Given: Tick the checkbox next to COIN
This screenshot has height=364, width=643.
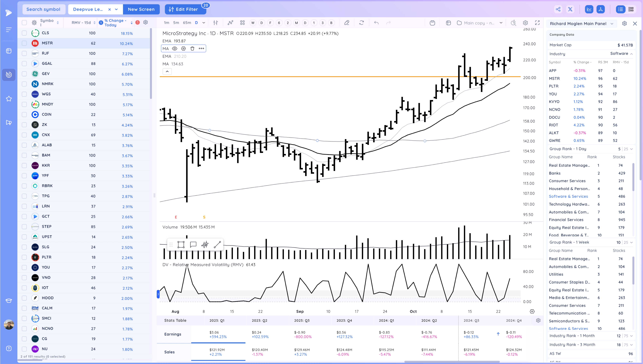Looking at the screenshot, I should [x=24, y=114].
